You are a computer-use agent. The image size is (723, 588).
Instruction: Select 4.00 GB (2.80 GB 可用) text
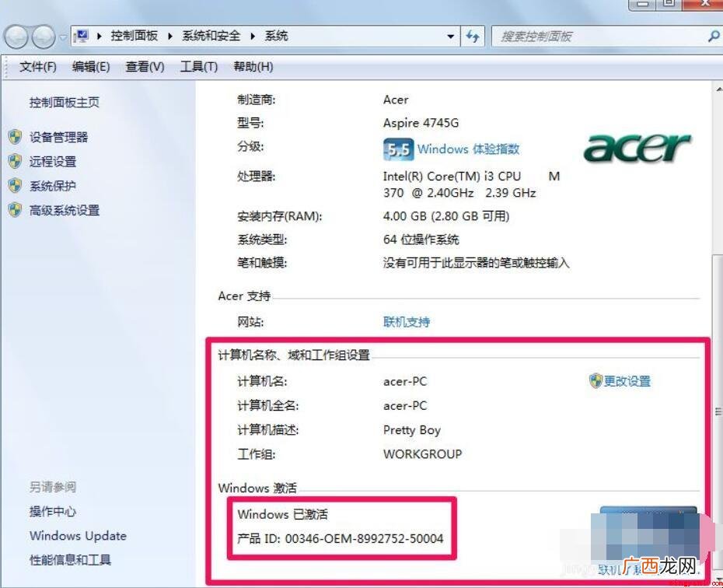coord(446,216)
